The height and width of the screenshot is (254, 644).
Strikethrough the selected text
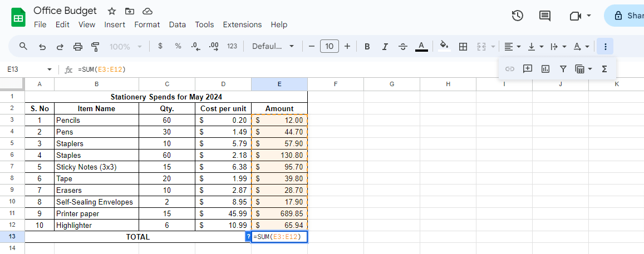pyautogui.click(x=403, y=46)
